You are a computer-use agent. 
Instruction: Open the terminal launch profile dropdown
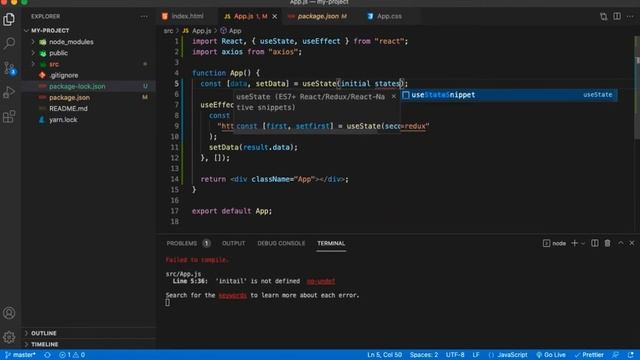583,243
